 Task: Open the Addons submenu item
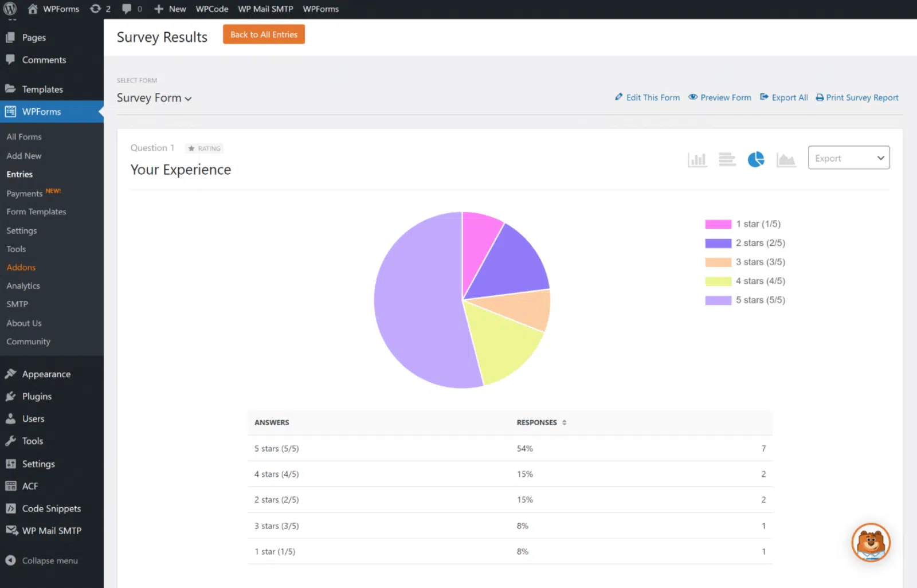tap(21, 267)
